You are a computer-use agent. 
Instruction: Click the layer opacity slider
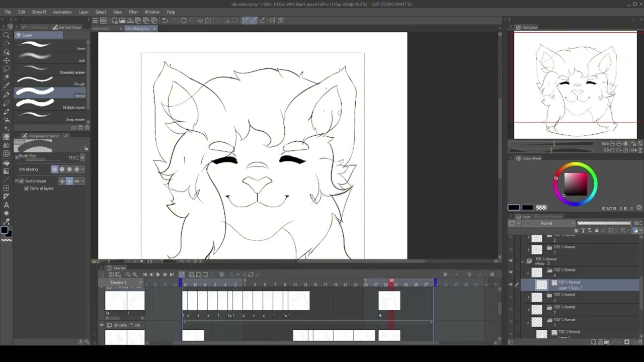(604, 223)
